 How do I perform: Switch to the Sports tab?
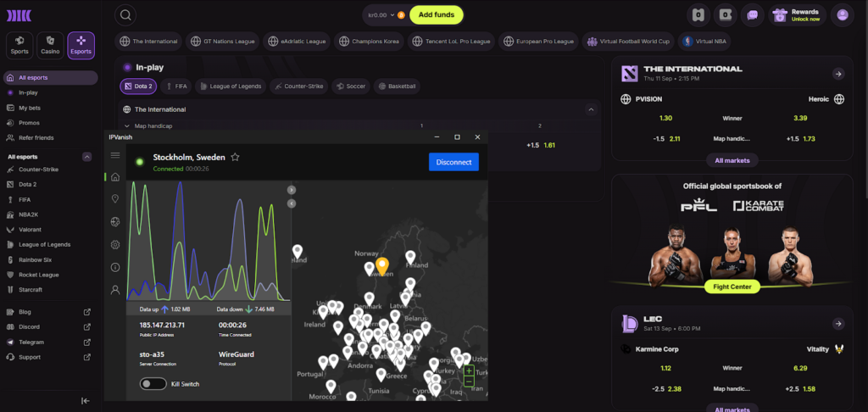[20, 46]
